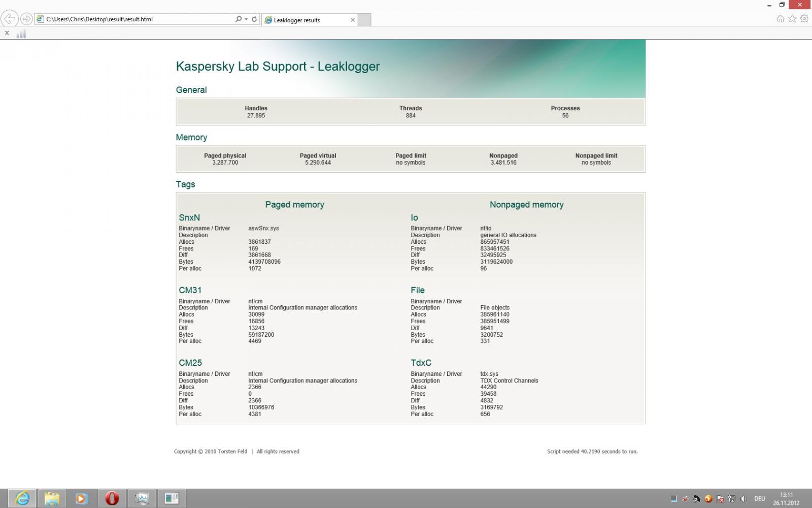Viewport: 812px width, 508px height.
Task: Click the Paged virtual value 5.290.644
Action: coord(318,163)
